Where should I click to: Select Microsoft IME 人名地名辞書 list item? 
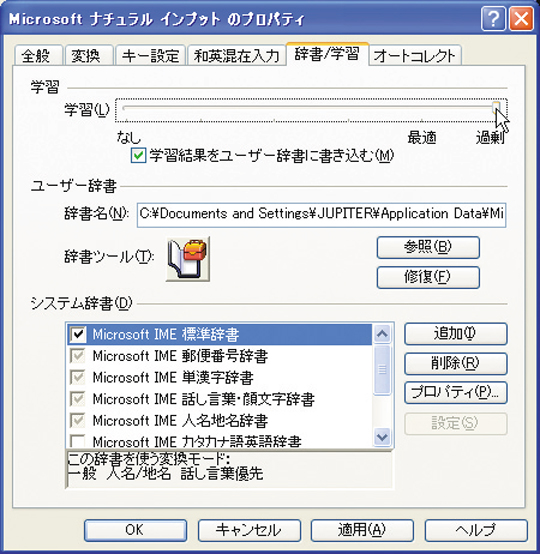click(219, 420)
